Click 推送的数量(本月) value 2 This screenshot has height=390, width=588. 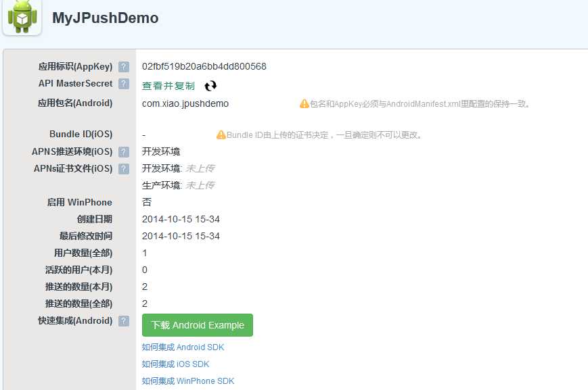145,287
